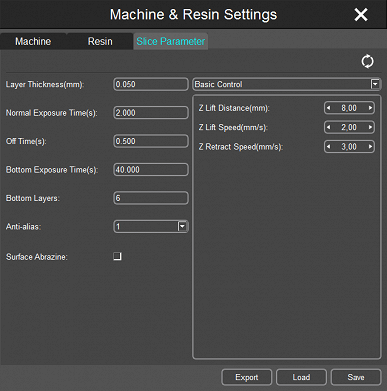Enable the Surface Abrazine checkbox

click(x=117, y=256)
